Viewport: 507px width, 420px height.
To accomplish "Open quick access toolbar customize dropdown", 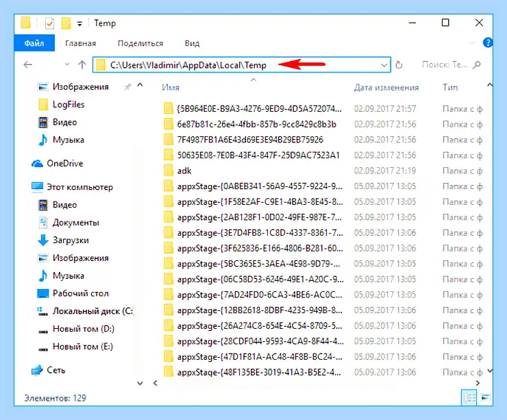I will (x=79, y=23).
